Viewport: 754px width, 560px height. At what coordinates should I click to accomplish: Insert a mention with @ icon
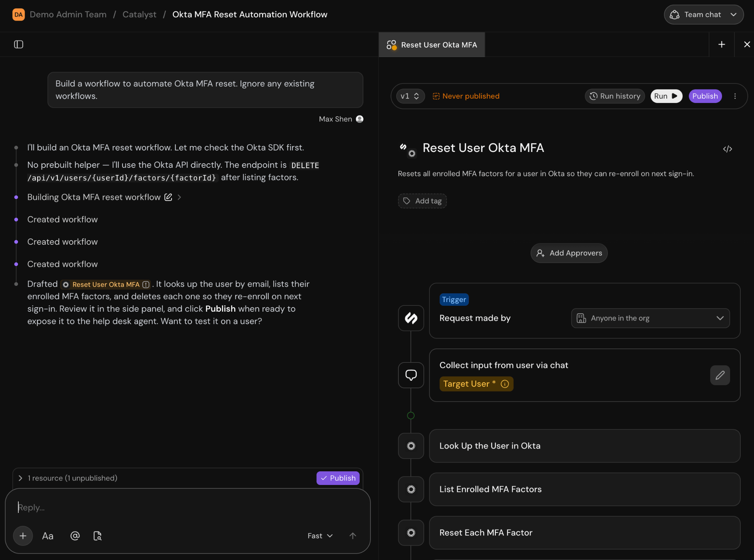pos(75,536)
